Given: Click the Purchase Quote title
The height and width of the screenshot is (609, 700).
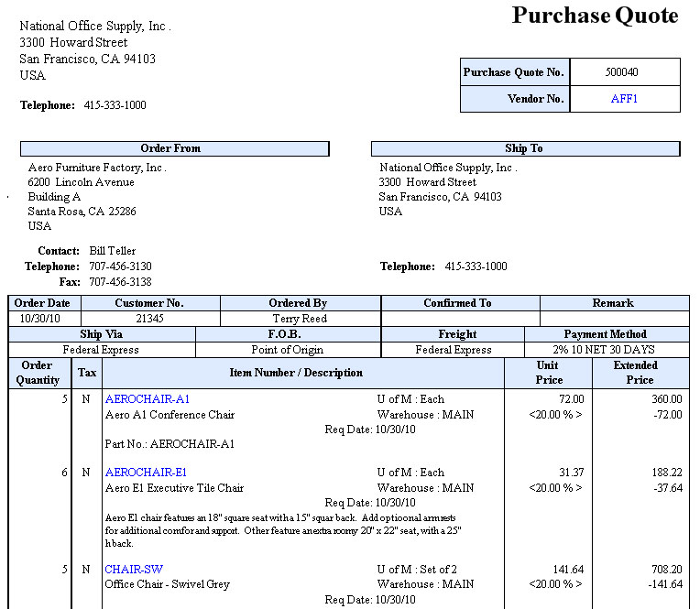Looking at the screenshot, I should coord(595,16).
